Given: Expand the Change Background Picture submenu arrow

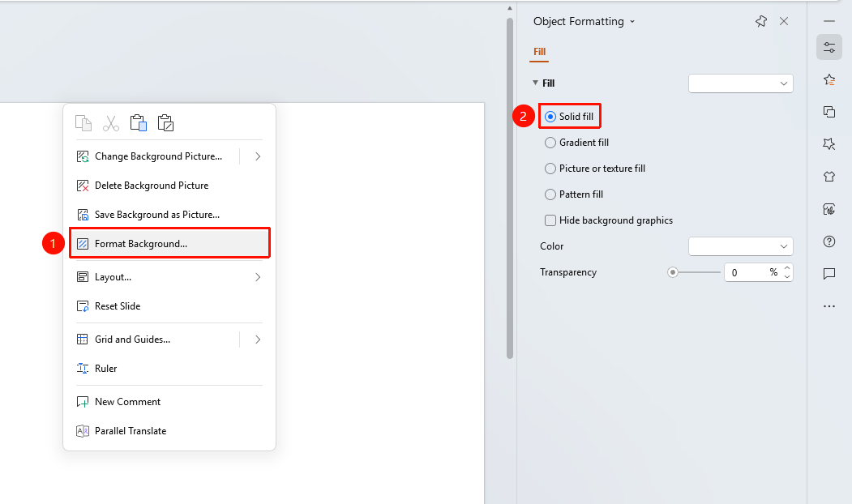Looking at the screenshot, I should tap(258, 156).
